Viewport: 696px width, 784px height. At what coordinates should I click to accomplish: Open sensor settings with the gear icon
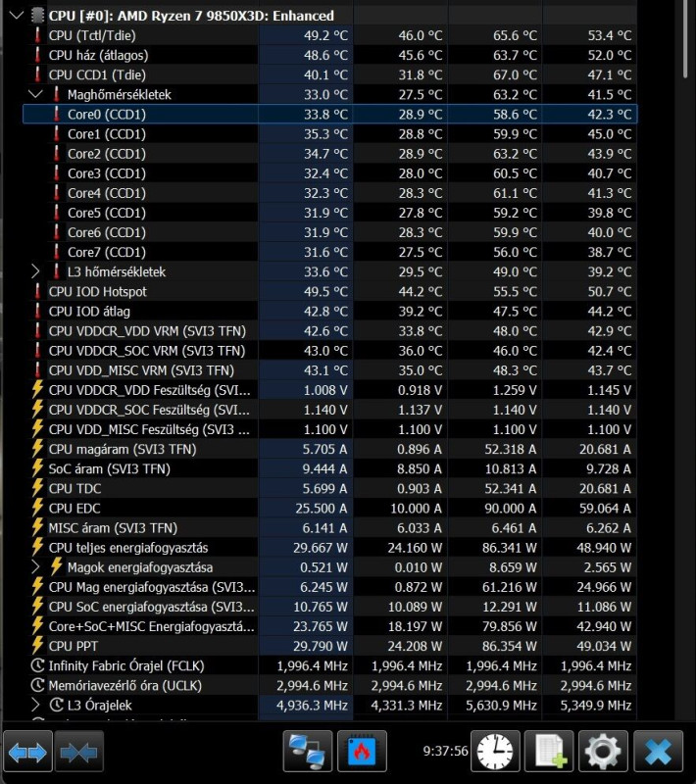click(x=604, y=751)
